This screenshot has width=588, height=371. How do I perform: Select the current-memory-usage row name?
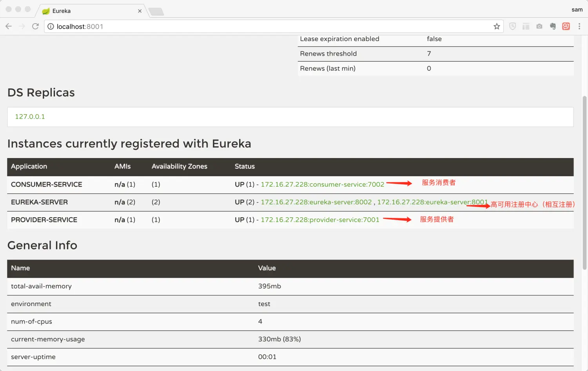[48, 339]
